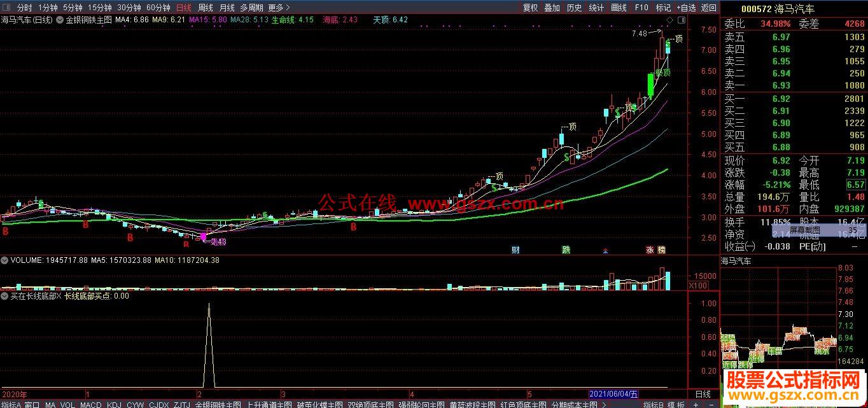Apply the VOL indicator tab
The image size is (868, 408).
tap(68, 404)
